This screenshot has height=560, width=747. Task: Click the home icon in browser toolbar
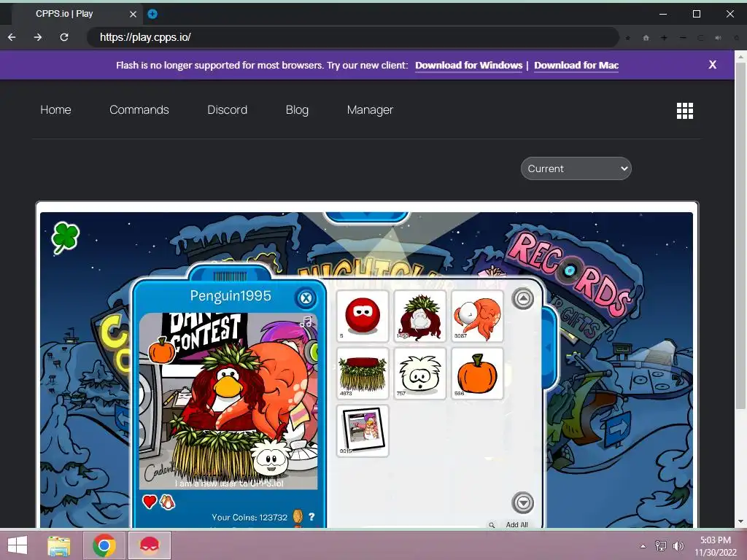[x=646, y=38]
